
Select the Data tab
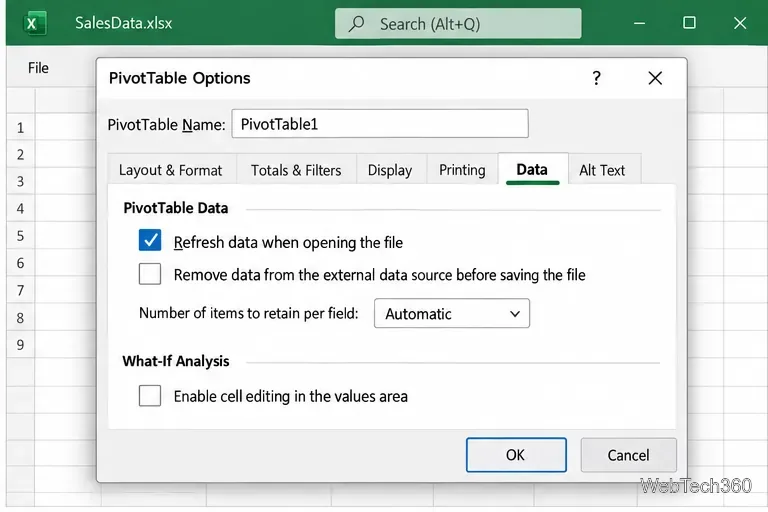(532, 170)
